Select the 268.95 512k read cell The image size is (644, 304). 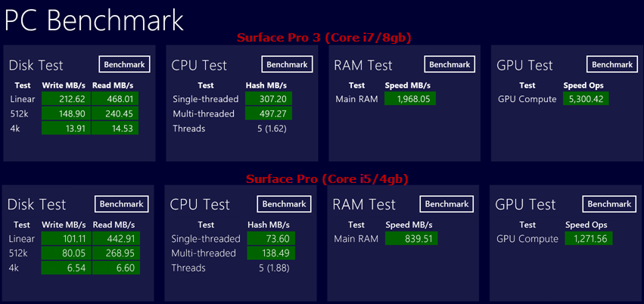117,253
